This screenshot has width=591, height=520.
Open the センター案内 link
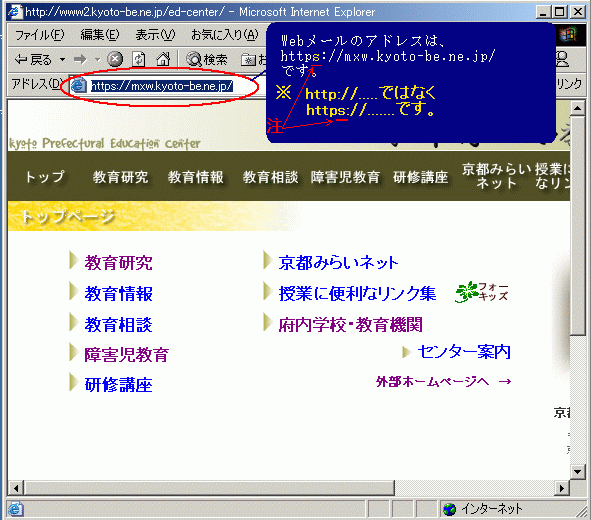click(x=464, y=352)
